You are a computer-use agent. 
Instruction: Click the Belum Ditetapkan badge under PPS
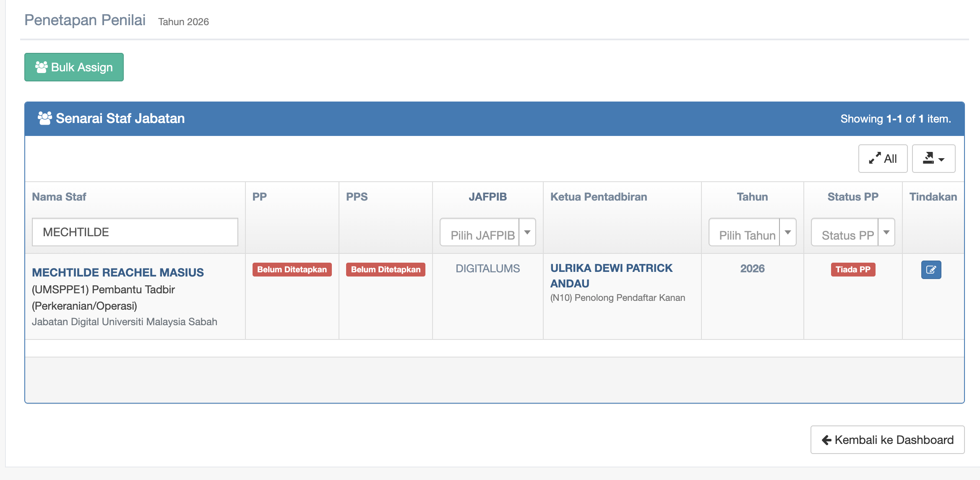click(386, 269)
